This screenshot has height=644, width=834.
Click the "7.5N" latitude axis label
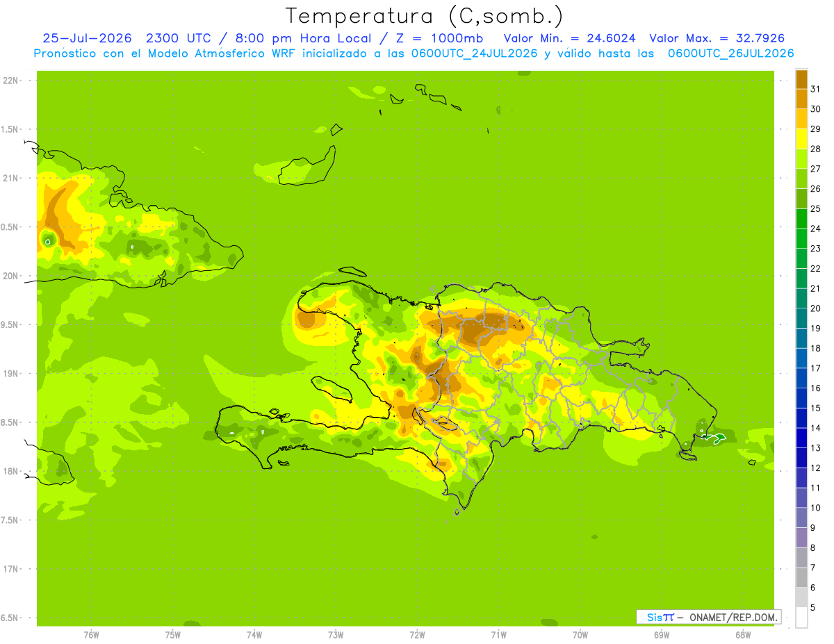(x=10, y=520)
